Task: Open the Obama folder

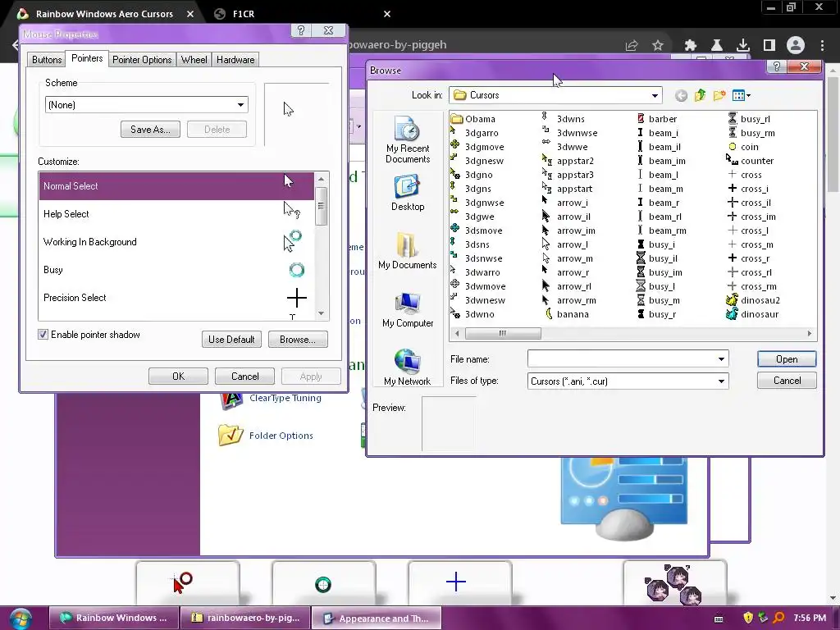Action: point(473,119)
